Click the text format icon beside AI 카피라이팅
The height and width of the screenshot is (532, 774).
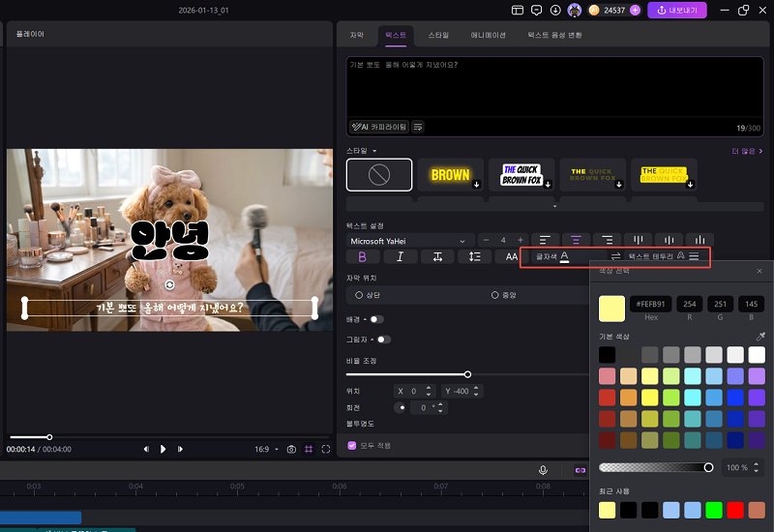pyautogui.click(x=418, y=127)
